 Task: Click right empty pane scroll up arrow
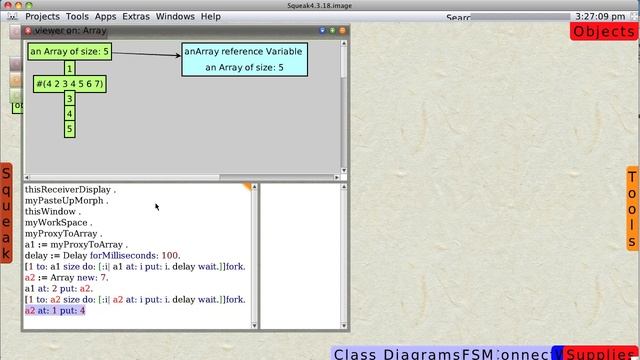click(344, 187)
